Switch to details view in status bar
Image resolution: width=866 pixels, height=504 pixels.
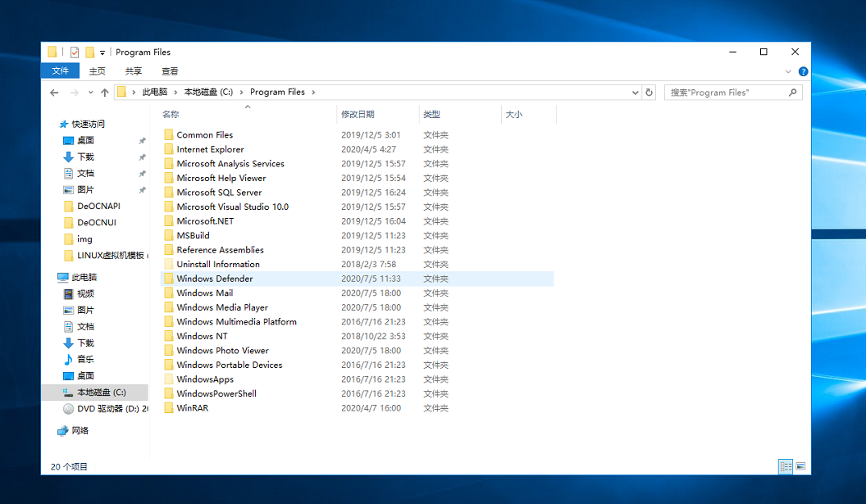tap(786, 466)
